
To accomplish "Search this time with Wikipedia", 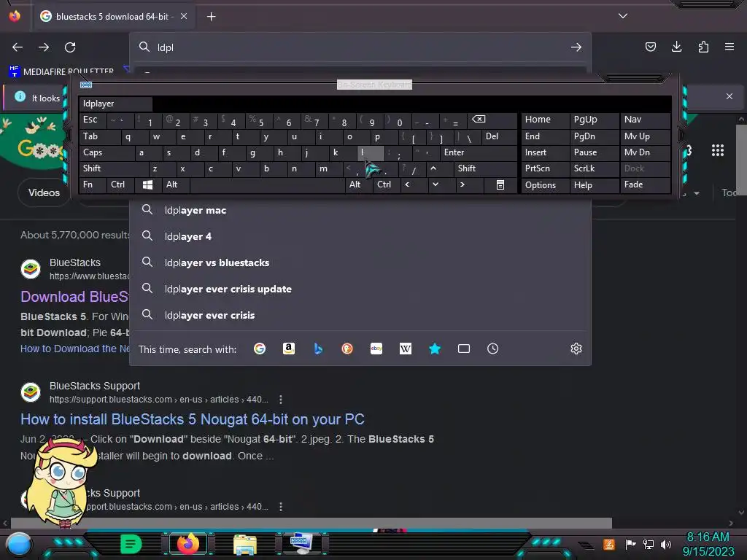I will coord(406,349).
